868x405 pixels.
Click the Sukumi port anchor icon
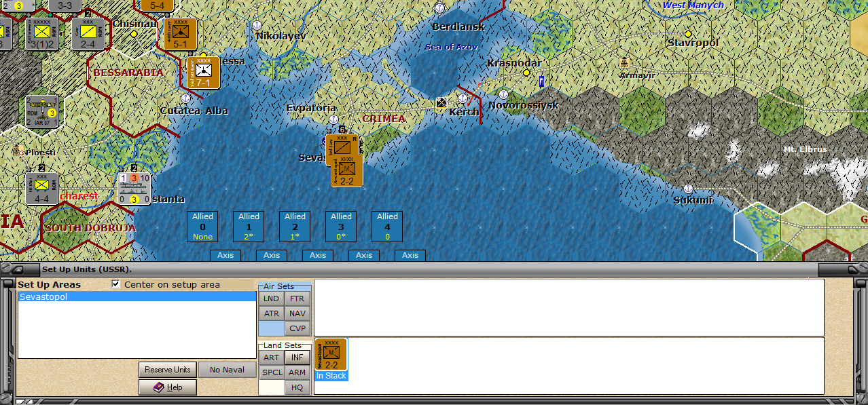[x=688, y=189]
